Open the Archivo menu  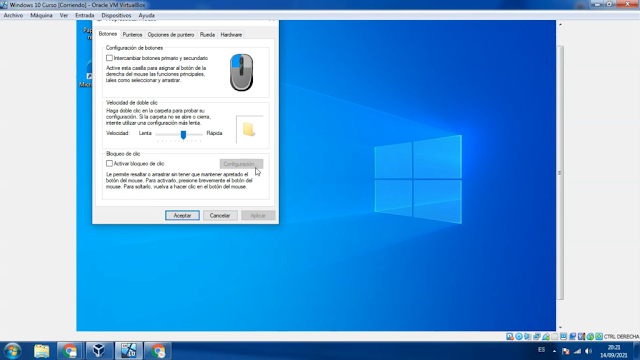pos(13,15)
